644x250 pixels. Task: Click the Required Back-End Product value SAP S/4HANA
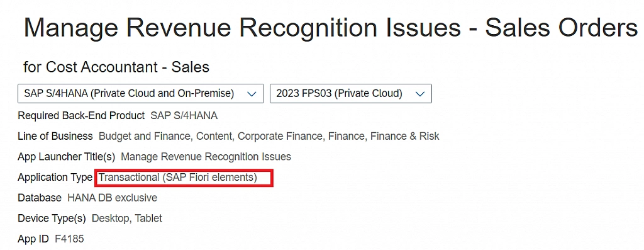pyautogui.click(x=184, y=116)
